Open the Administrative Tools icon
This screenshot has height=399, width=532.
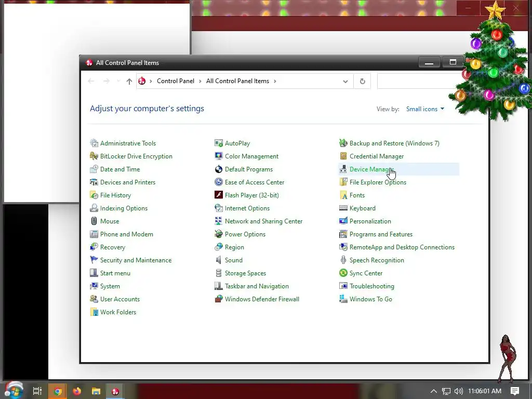94,143
